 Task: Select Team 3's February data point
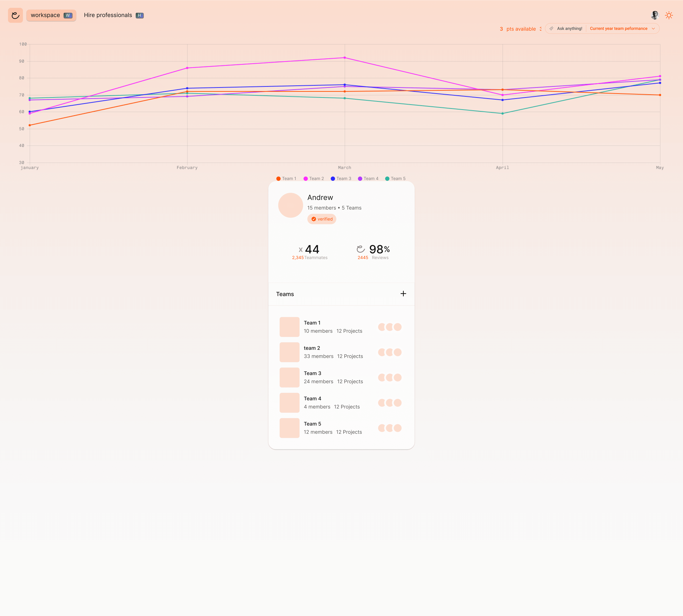187,88
